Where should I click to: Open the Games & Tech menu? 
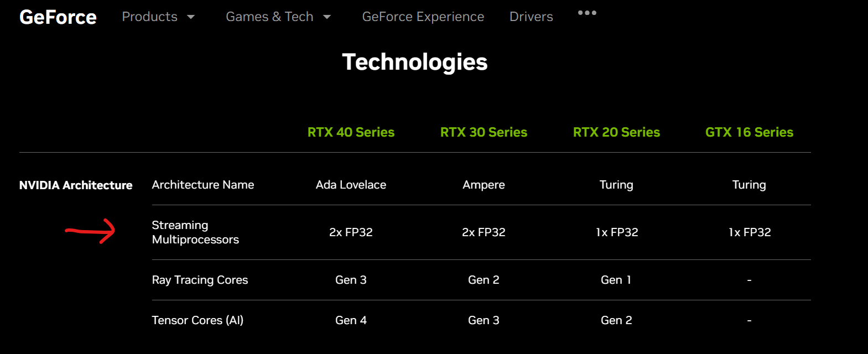pyautogui.click(x=269, y=17)
